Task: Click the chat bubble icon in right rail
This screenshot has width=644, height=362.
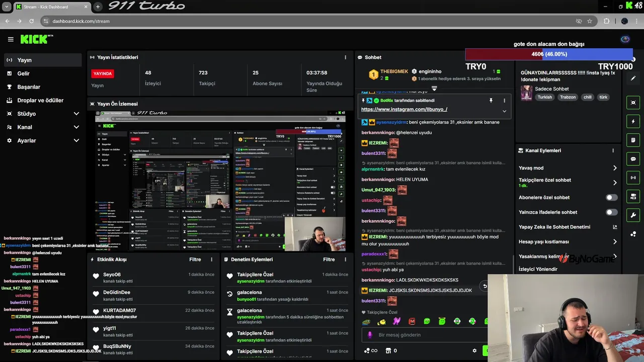Action: coord(633,159)
